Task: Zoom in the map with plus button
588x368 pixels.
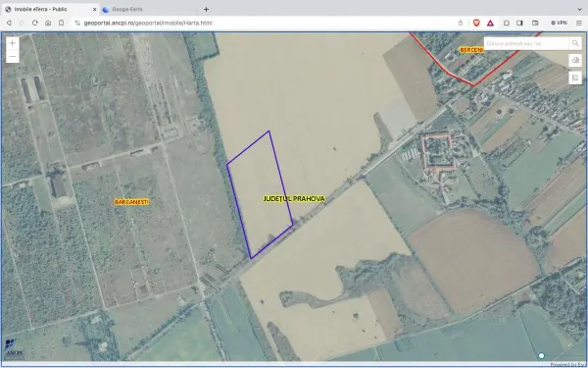Action: click(13, 43)
